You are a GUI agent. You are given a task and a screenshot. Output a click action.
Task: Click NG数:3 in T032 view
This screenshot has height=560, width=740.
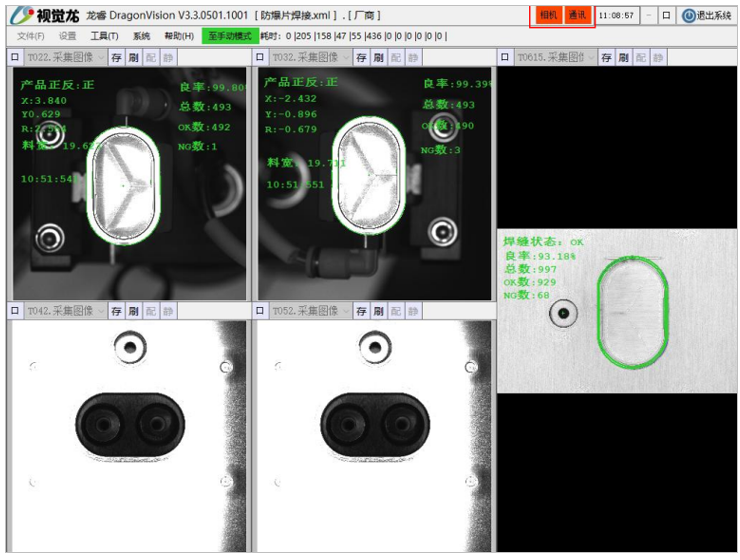click(441, 150)
